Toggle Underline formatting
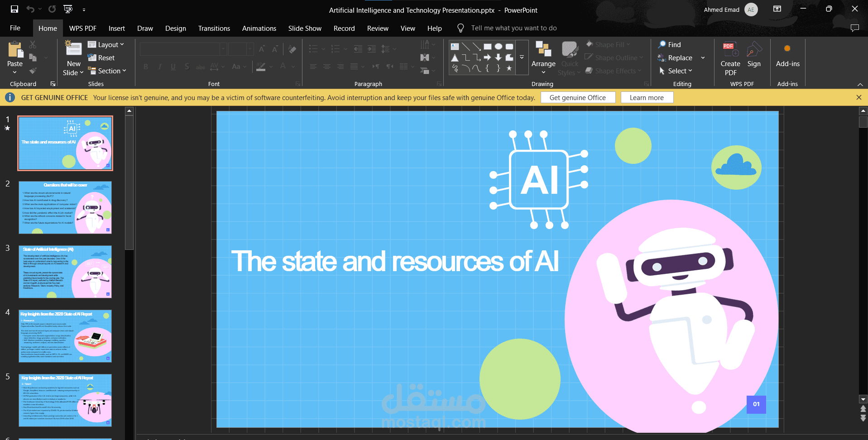Image resolution: width=868 pixels, height=440 pixels. [x=173, y=67]
